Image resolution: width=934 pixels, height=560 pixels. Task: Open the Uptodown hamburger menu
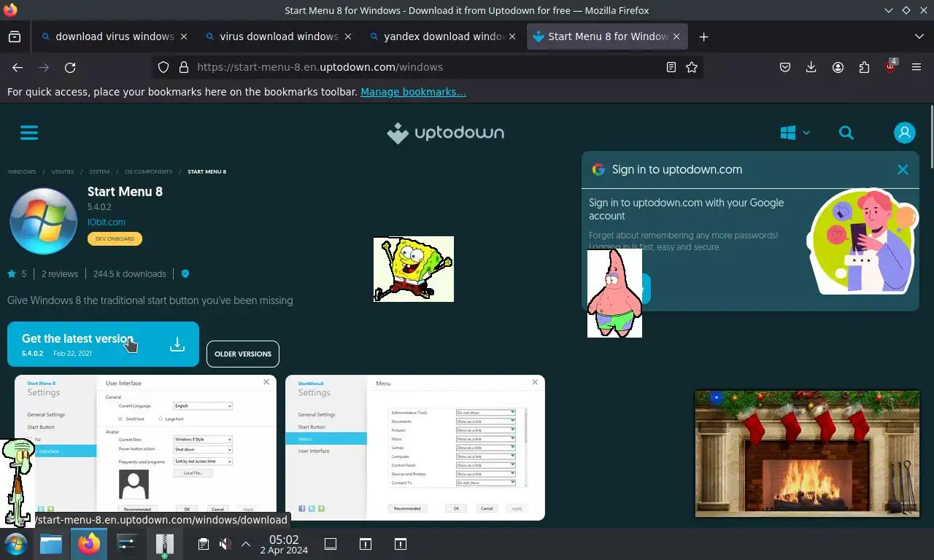pos(29,133)
